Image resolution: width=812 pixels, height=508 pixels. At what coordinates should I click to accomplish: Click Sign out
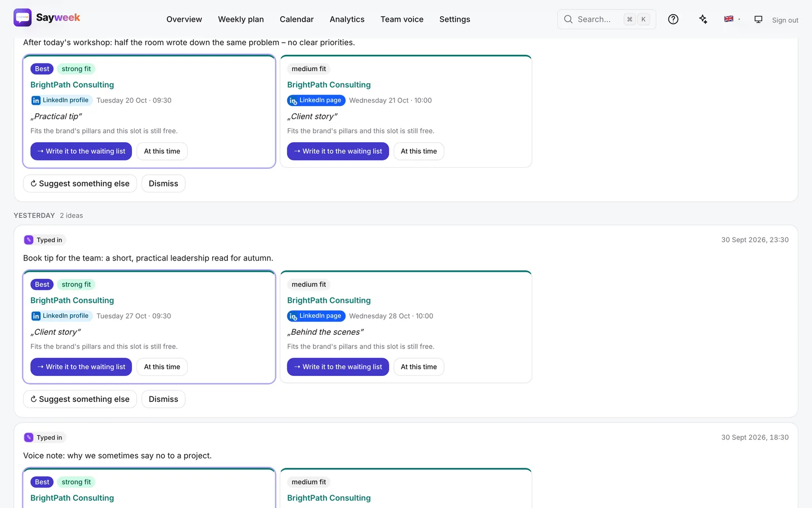point(785,20)
